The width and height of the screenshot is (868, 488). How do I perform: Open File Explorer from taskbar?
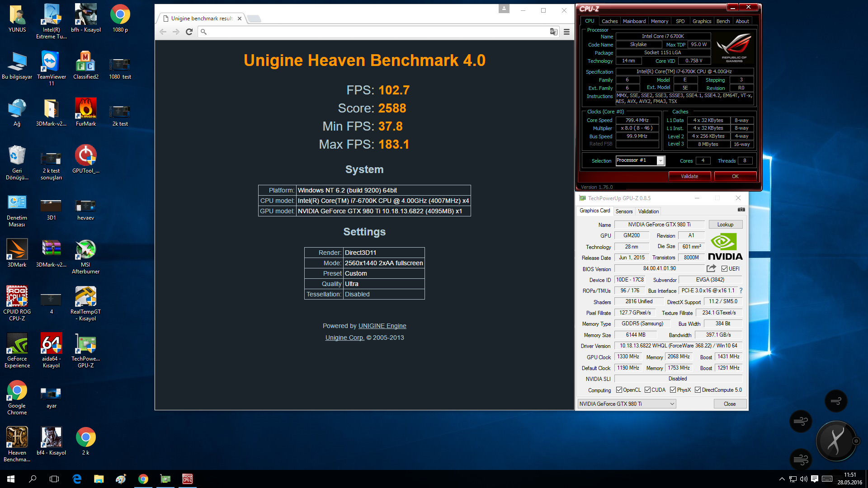coord(99,479)
